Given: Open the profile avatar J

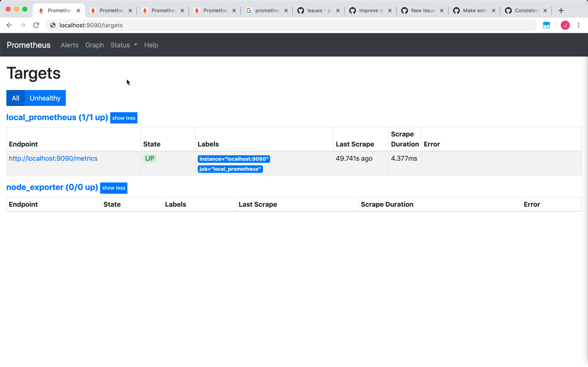Looking at the screenshot, I should 565,25.
